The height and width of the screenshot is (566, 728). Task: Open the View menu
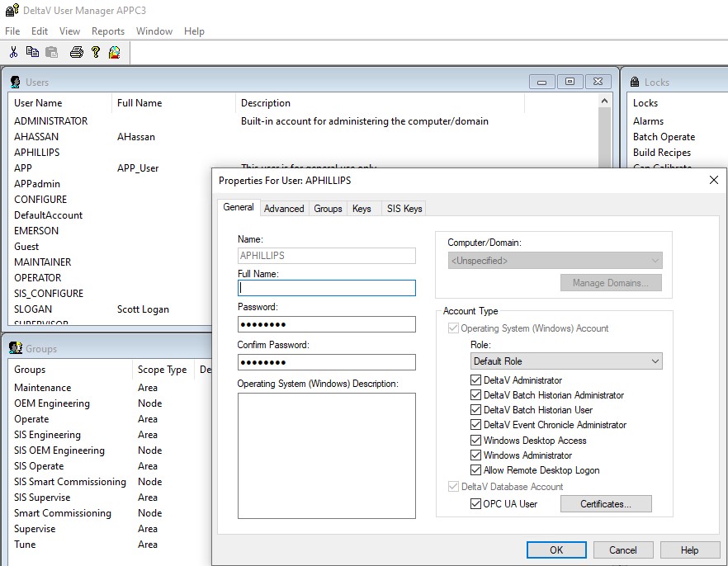point(69,31)
